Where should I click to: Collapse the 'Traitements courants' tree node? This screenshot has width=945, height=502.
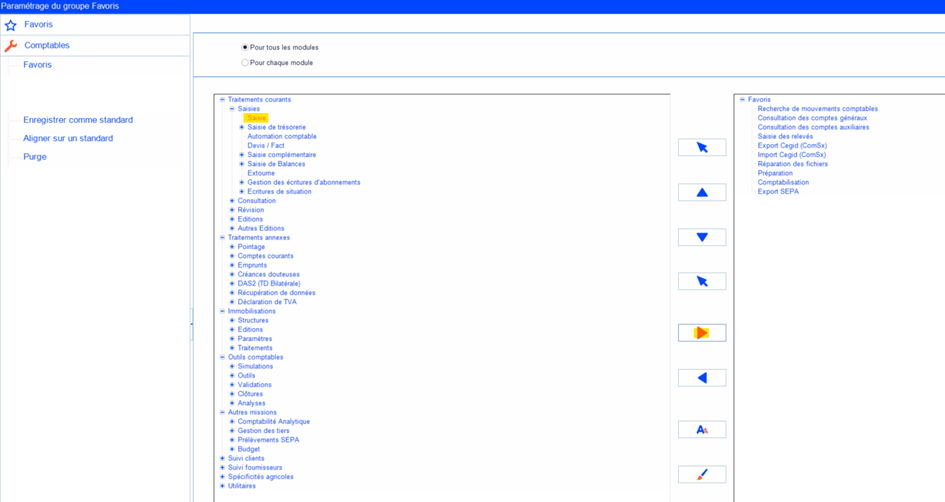click(x=223, y=100)
